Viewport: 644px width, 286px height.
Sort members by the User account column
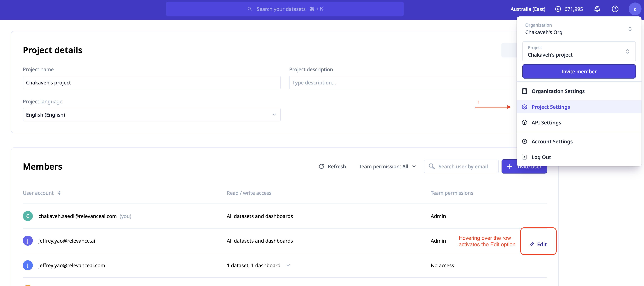pyautogui.click(x=59, y=193)
